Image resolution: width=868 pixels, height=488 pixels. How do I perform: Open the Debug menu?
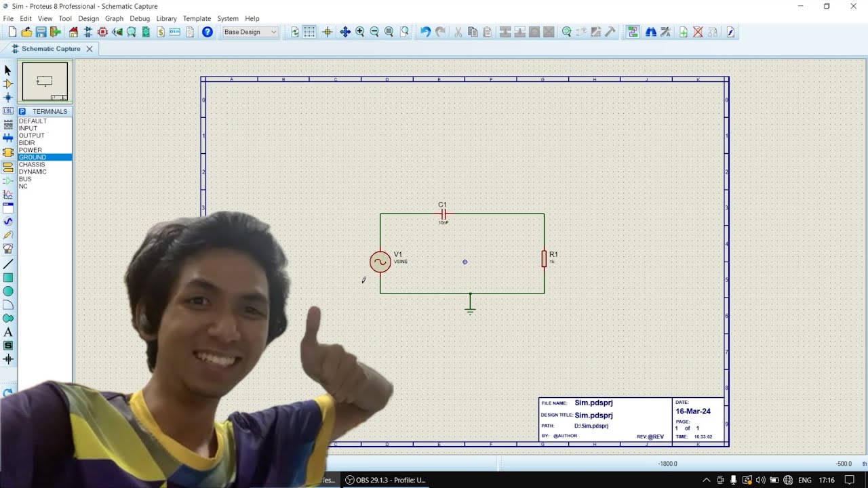click(140, 18)
